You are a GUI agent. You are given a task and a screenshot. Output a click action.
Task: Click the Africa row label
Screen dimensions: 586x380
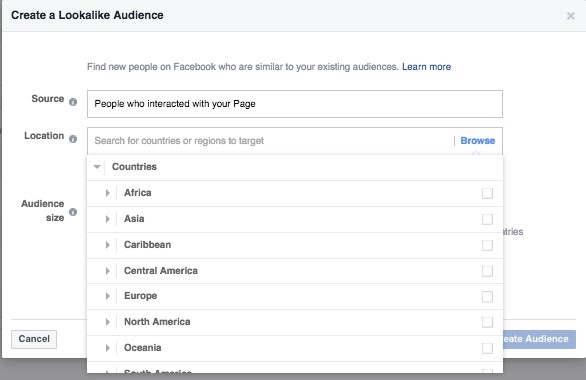point(138,193)
